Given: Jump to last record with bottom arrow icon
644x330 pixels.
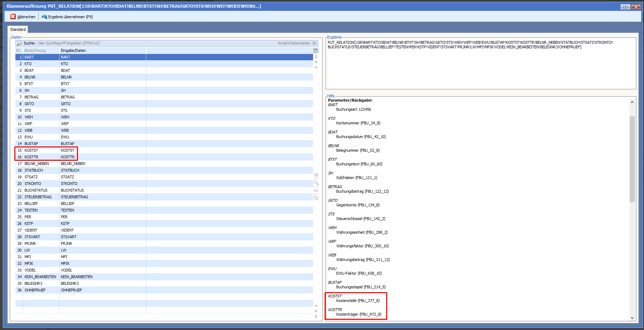Looking at the screenshot, I should coord(316,316).
